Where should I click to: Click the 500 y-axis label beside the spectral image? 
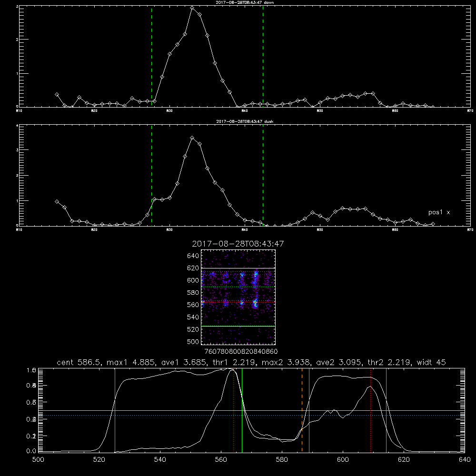(193, 341)
